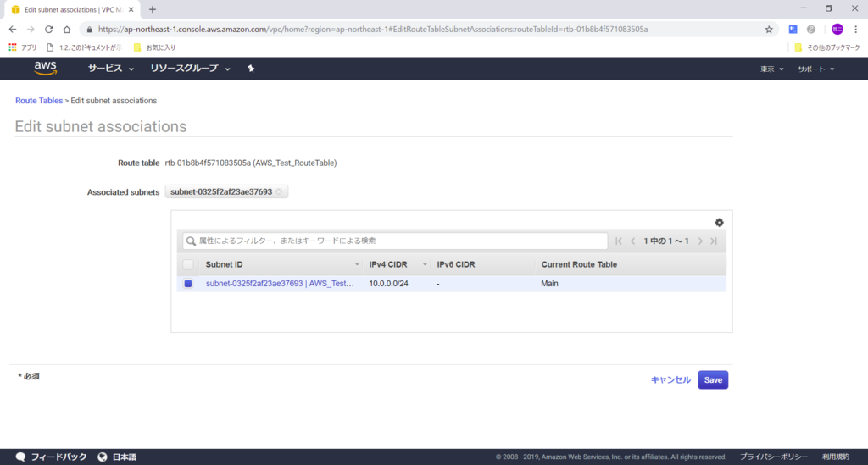Close the Edit subnet associations tab
Viewport: 868px width, 465px height.
[x=131, y=9]
